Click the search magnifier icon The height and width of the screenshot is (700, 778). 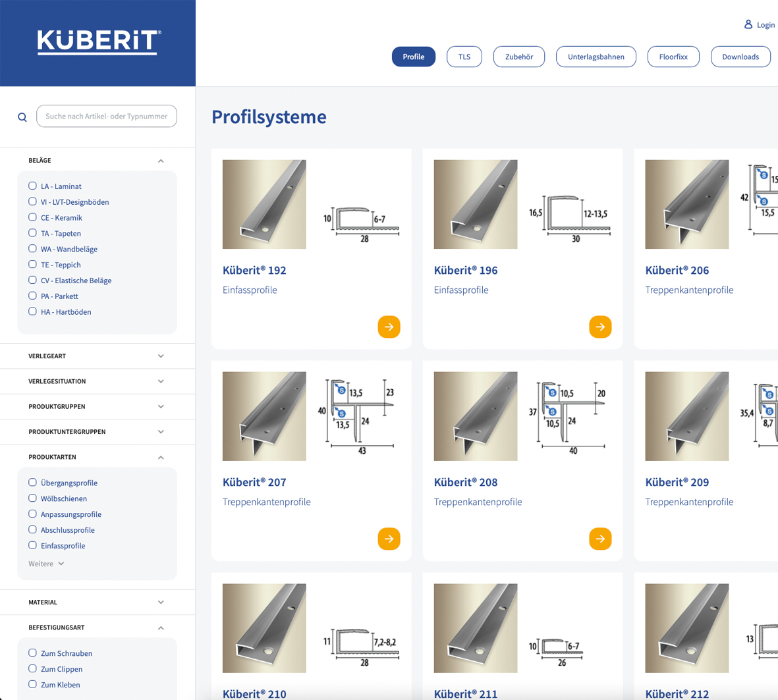(22, 117)
